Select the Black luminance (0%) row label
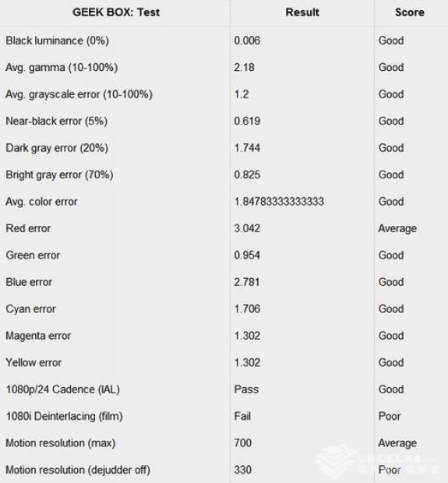Viewport: 448px width, 483px height. pos(58,41)
